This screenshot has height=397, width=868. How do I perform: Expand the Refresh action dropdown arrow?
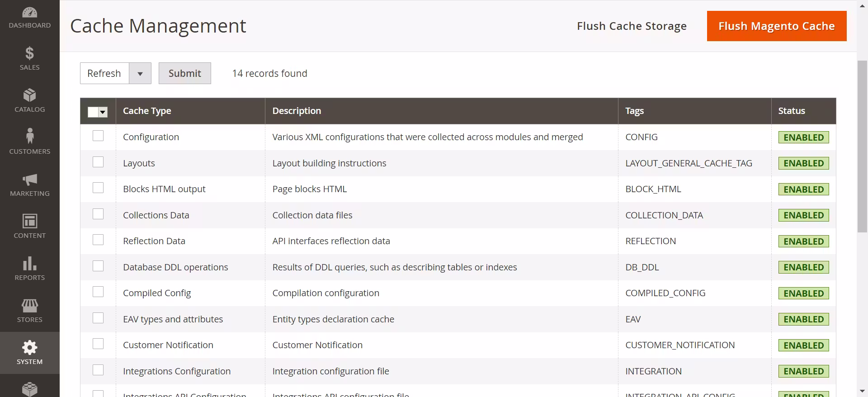[x=140, y=74]
